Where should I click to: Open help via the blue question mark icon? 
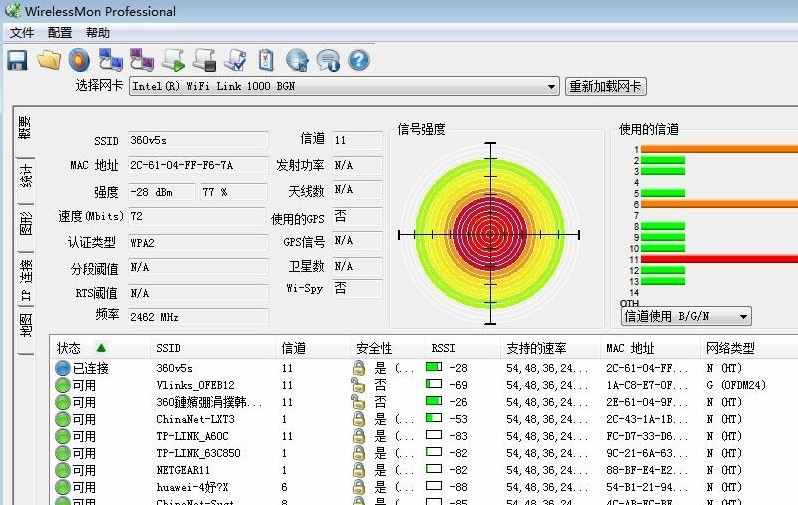point(359,60)
